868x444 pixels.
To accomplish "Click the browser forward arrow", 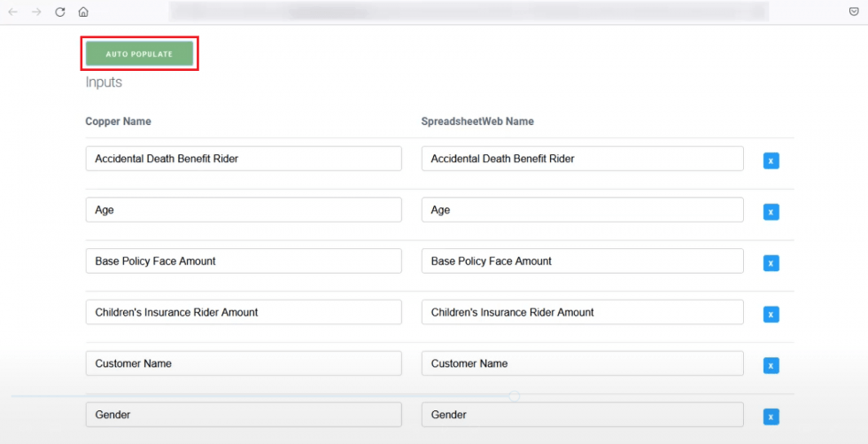I will [x=36, y=12].
